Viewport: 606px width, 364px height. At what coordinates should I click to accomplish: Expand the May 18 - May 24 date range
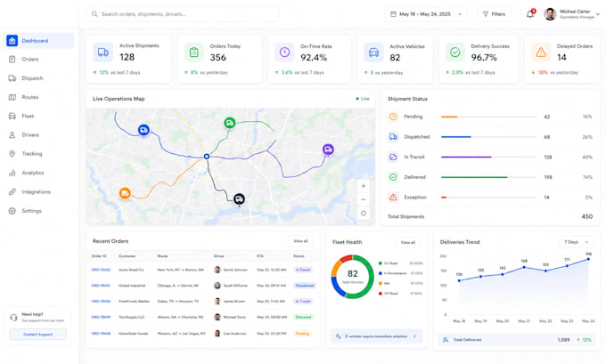425,14
